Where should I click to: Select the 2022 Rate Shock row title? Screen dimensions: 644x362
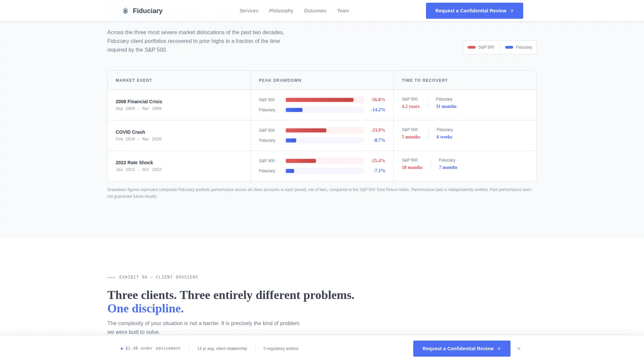134,163
